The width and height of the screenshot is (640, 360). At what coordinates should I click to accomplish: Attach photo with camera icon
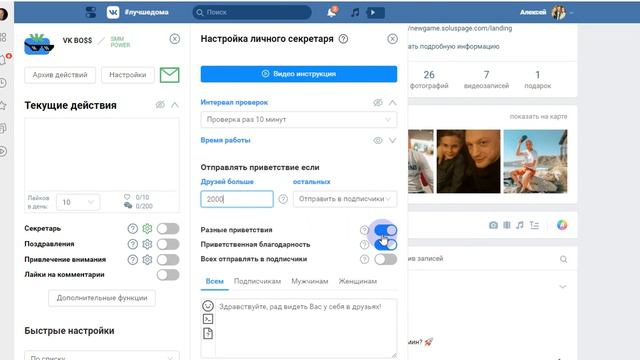pyautogui.click(x=493, y=225)
